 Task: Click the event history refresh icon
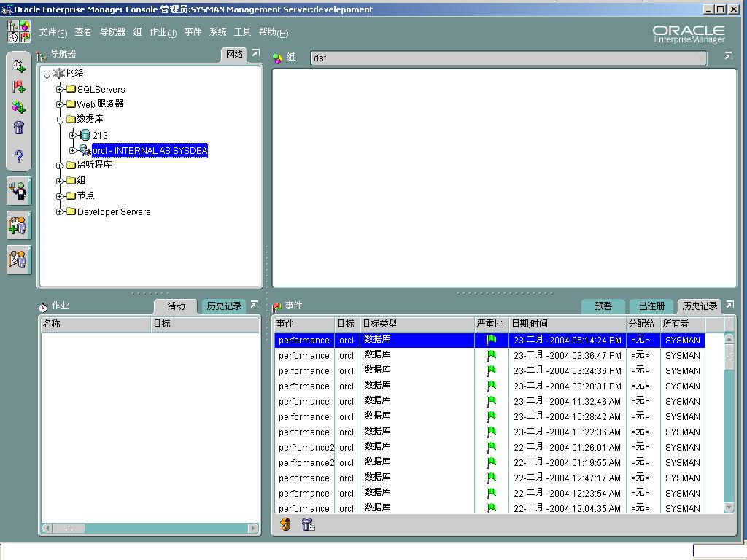tap(285, 524)
